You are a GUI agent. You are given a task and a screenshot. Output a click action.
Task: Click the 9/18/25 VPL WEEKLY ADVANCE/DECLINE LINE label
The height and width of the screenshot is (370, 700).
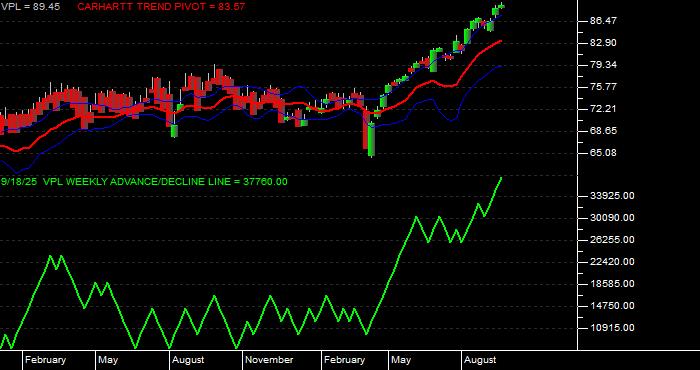pyautogui.click(x=144, y=182)
